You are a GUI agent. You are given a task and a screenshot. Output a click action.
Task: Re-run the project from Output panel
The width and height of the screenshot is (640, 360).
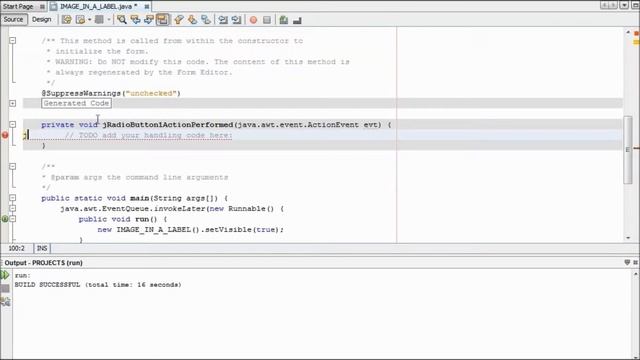(x=5, y=275)
